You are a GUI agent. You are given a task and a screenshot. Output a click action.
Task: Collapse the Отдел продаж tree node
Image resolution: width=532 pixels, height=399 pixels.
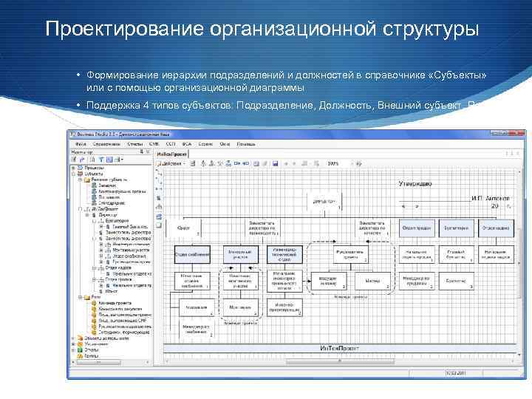click(95, 280)
